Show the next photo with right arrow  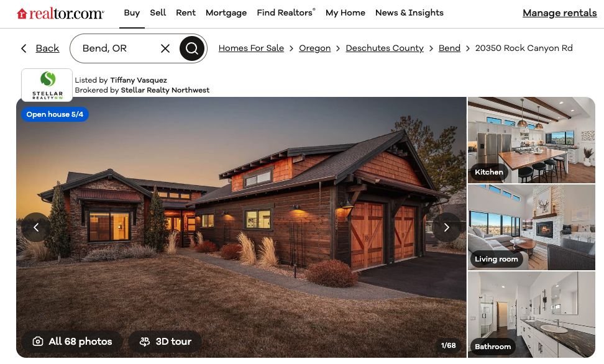446,227
